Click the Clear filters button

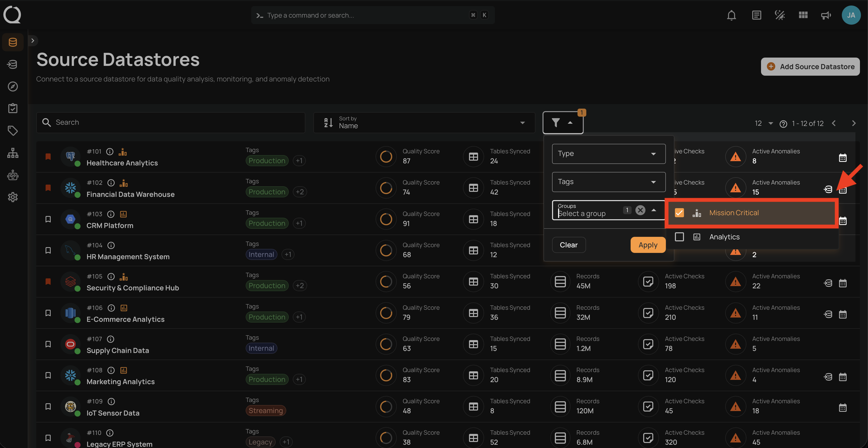[568, 245]
